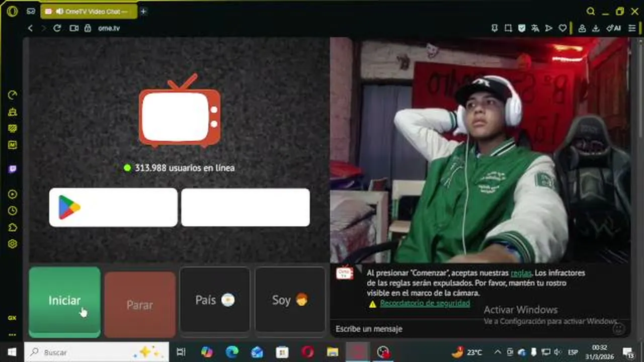Viewport: 644px width, 362px height.
Task: Open the volume speaker tray icon
Action: (x=557, y=352)
